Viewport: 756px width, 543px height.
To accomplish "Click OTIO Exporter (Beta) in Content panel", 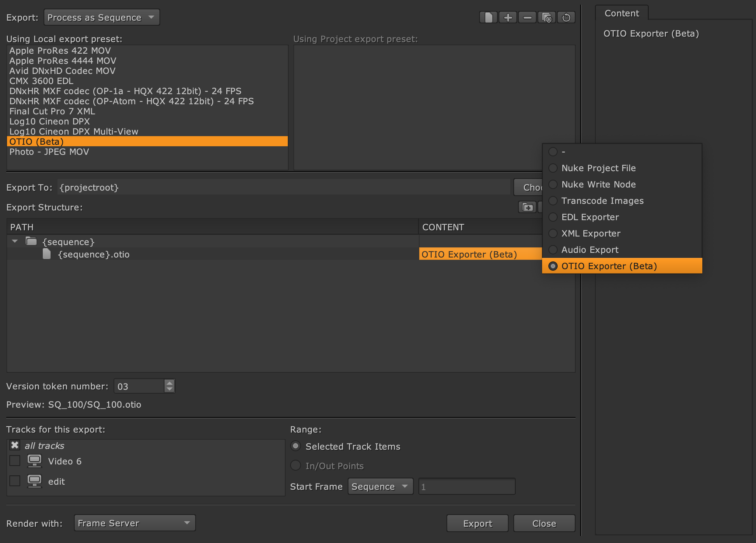I will (x=651, y=33).
